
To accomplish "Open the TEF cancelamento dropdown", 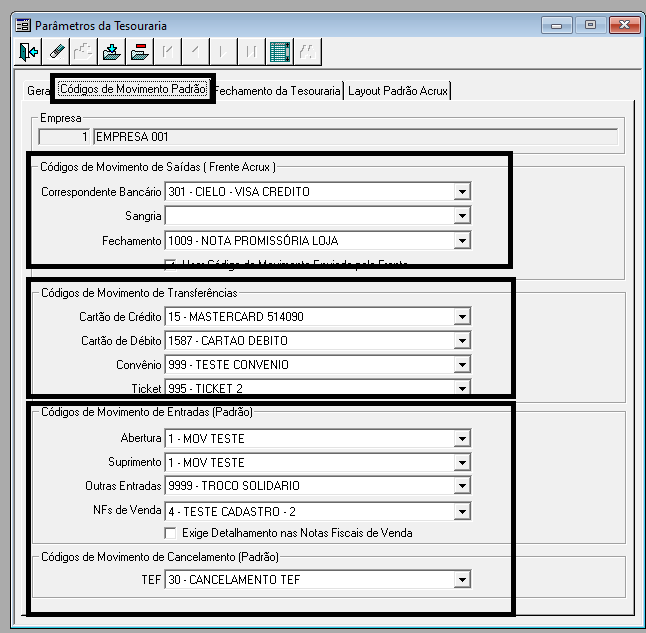I will (462, 579).
